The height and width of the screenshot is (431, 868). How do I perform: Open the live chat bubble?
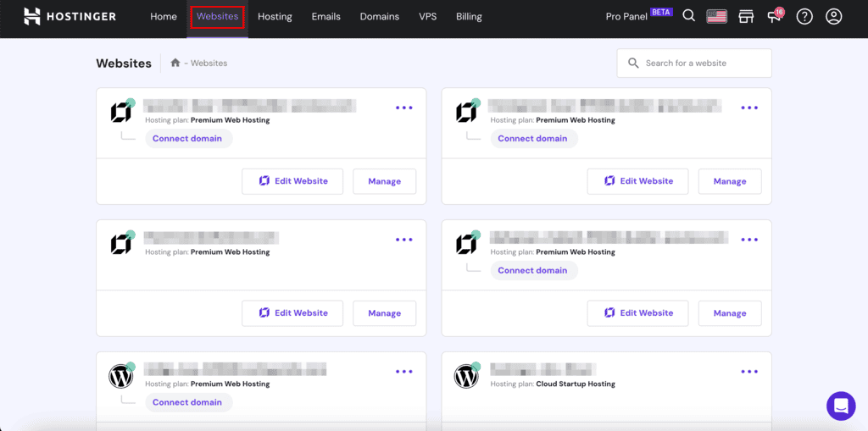coord(841,406)
